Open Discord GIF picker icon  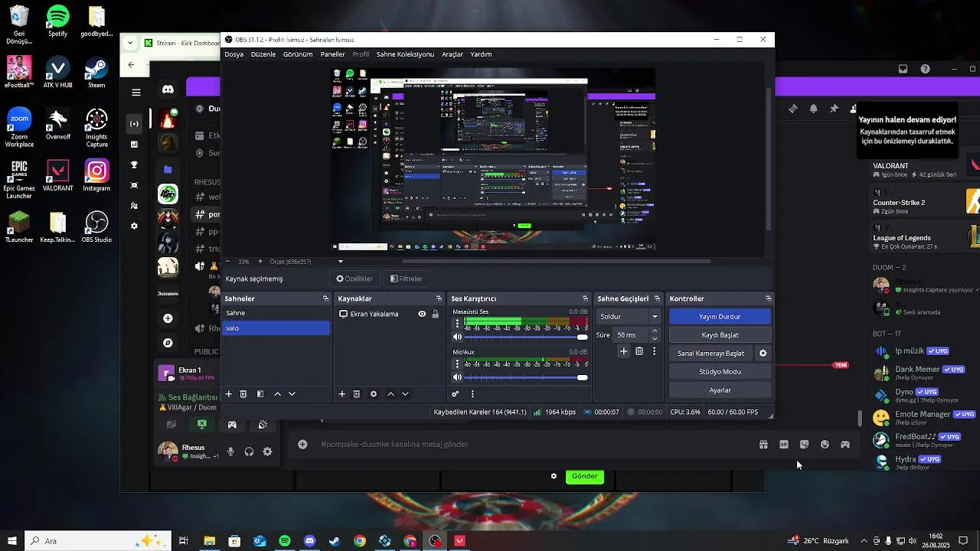pos(784,445)
